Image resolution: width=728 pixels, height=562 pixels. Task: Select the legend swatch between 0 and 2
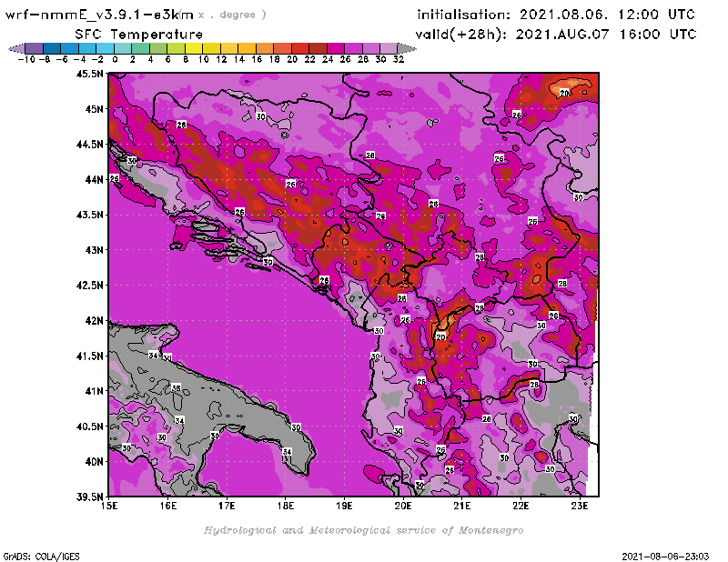(124, 48)
